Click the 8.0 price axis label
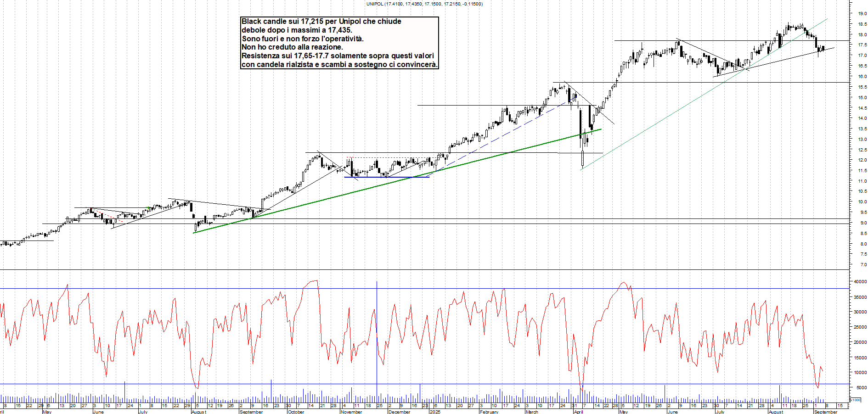 click(863, 244)
